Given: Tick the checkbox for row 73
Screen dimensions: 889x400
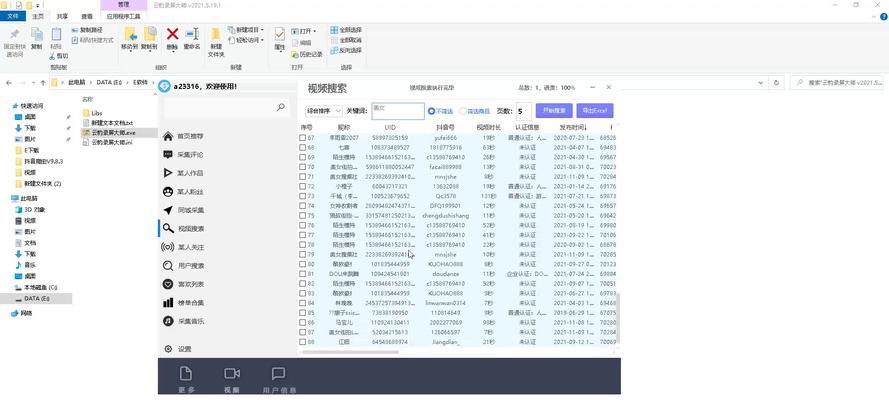Looking at the screenshot, I should click(303, 196).
